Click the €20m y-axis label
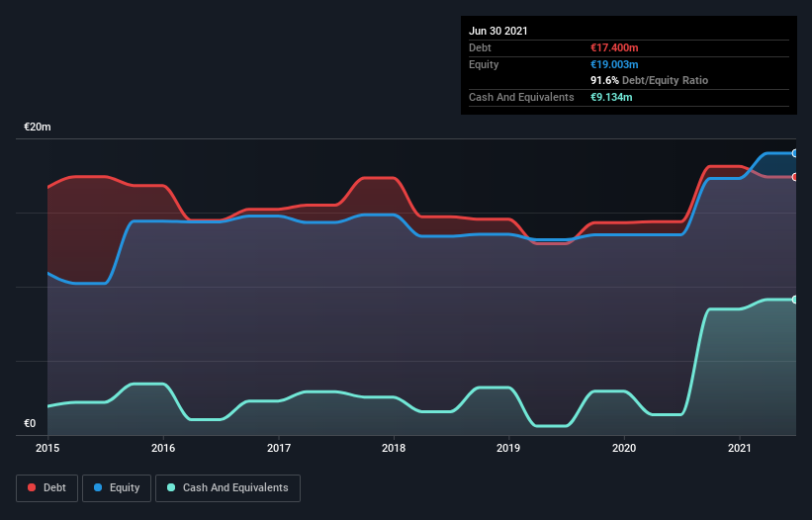The width and height of the screenshot is (812, 520). (38, 127)
